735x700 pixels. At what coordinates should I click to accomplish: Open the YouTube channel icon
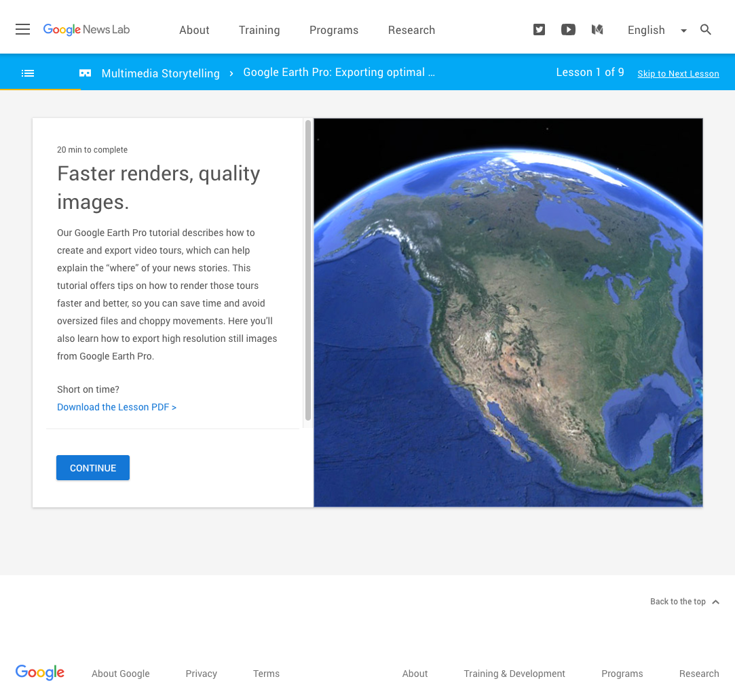click(x=568, y=30)
